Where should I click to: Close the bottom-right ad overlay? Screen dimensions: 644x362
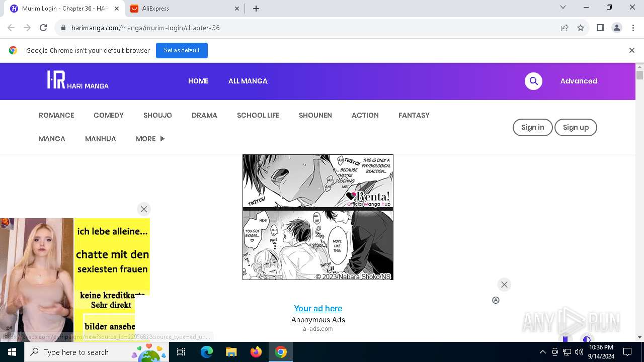504,285
